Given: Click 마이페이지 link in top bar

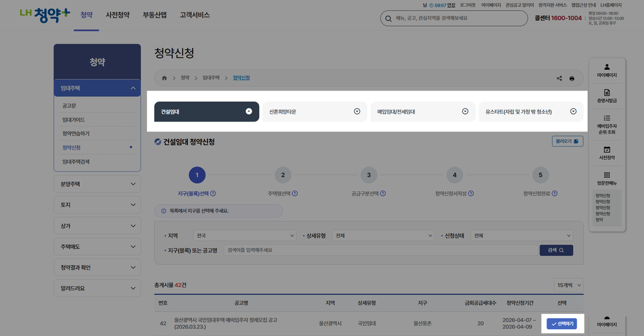Looking at the screenshot, I should 491,5.
